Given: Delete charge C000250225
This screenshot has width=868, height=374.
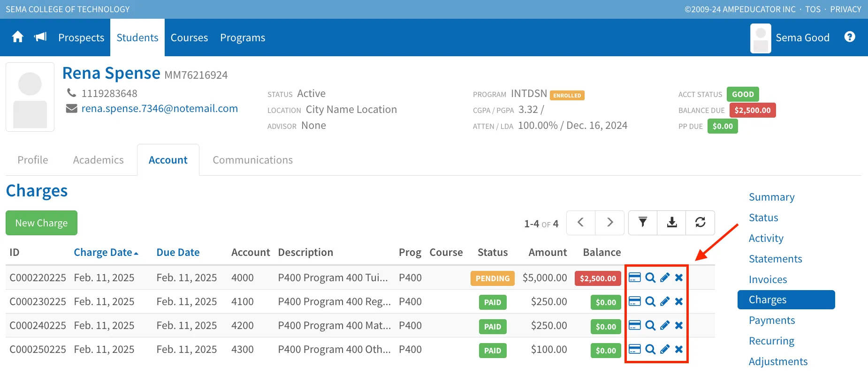Looking at the screenshot, I should pos(678,349).
